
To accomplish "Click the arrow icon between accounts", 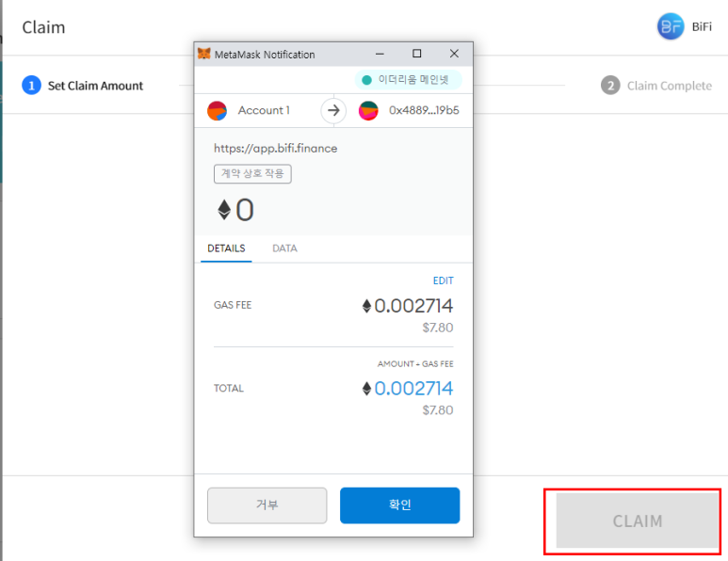I will 333,110.
